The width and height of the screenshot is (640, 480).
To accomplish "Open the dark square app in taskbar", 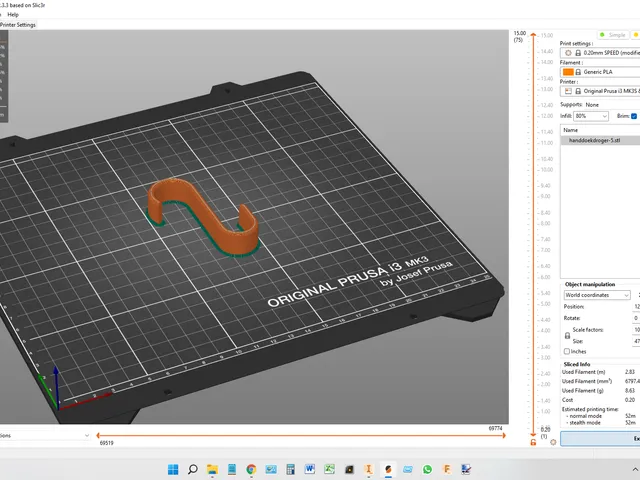I will [x=349, y=469].
